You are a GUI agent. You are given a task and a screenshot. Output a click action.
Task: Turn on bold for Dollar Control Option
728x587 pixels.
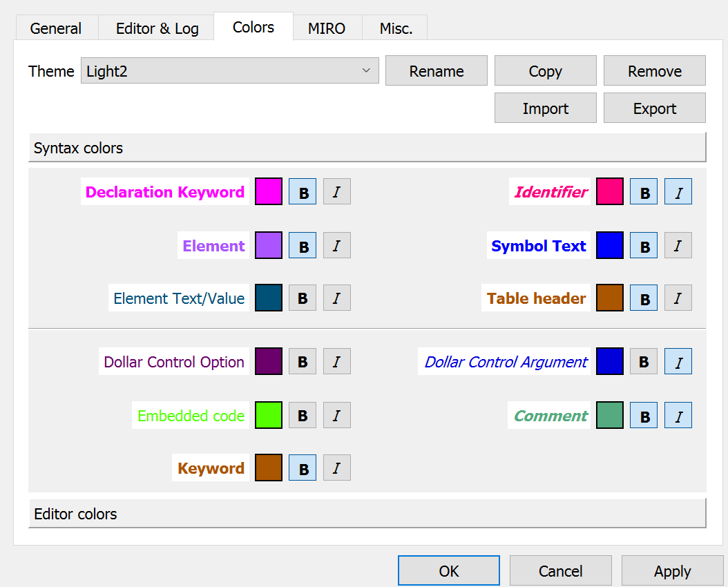pyautogui.click(x=303, y=362)
